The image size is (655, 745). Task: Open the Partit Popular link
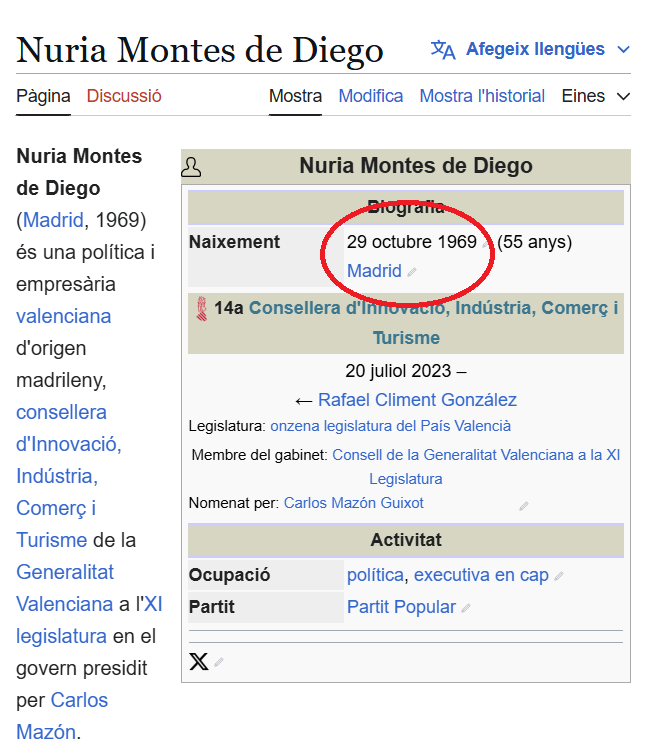coord(401,607)
